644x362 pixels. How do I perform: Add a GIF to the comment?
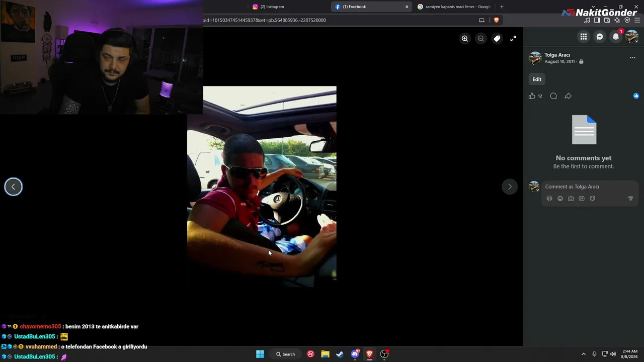coord(582,199)
